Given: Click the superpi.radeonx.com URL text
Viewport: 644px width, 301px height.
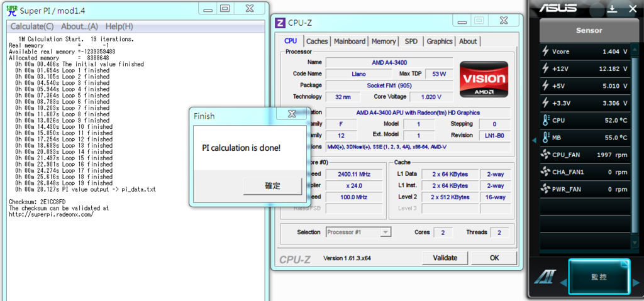Looking at the screenshot, I should [51, 214].
